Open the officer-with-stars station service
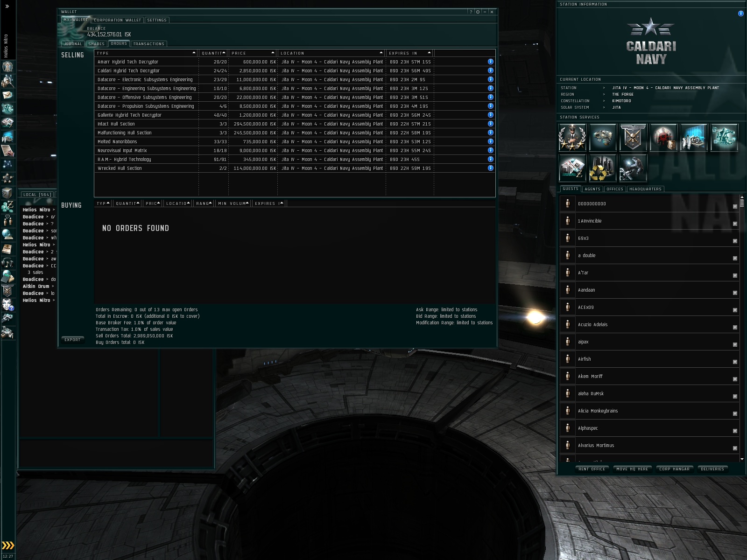 click(x=572, y=137)
